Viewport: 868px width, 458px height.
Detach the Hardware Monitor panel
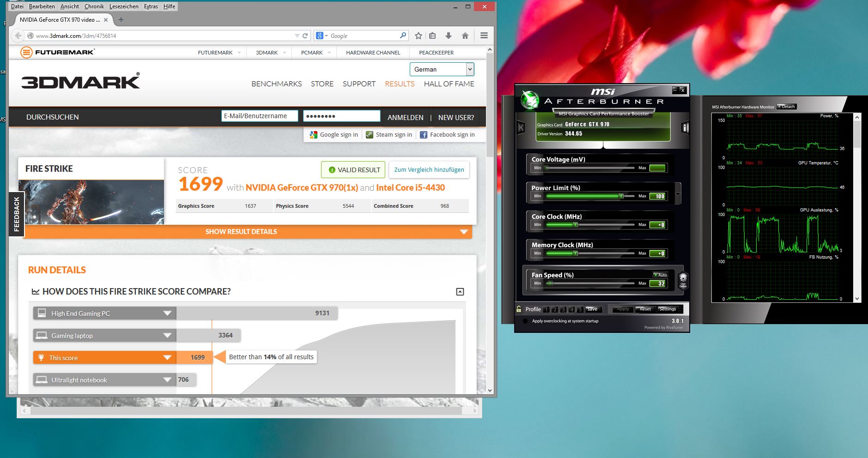tap(786, 107)
